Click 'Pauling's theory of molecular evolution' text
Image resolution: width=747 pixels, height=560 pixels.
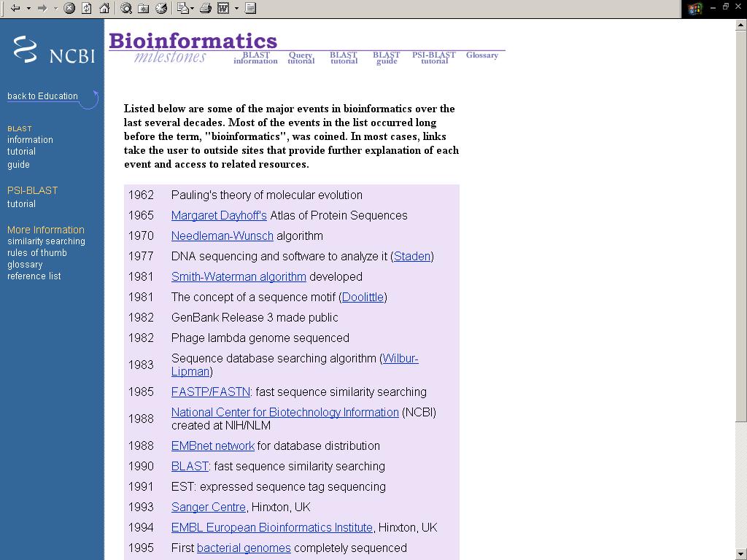[267, 195]
